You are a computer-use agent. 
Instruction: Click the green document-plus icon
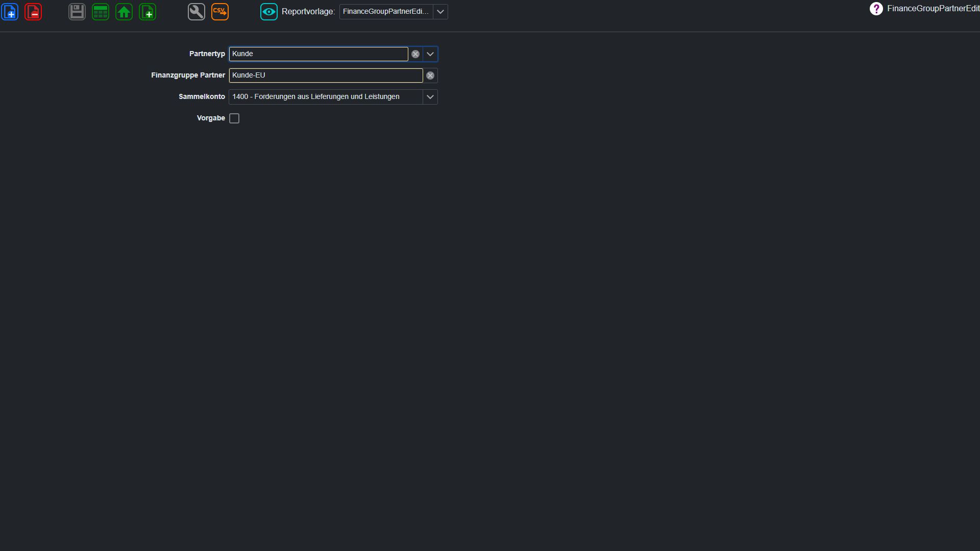coord(148,12)
